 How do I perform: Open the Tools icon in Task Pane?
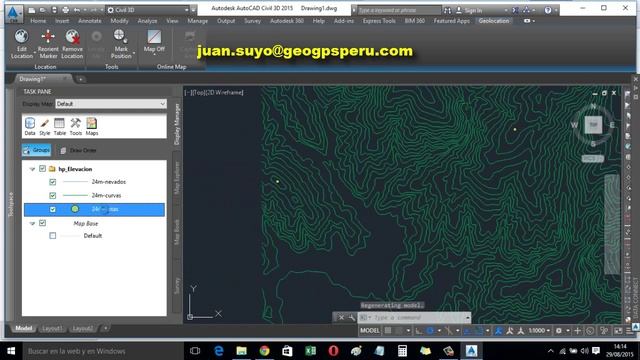coord(76,126)
